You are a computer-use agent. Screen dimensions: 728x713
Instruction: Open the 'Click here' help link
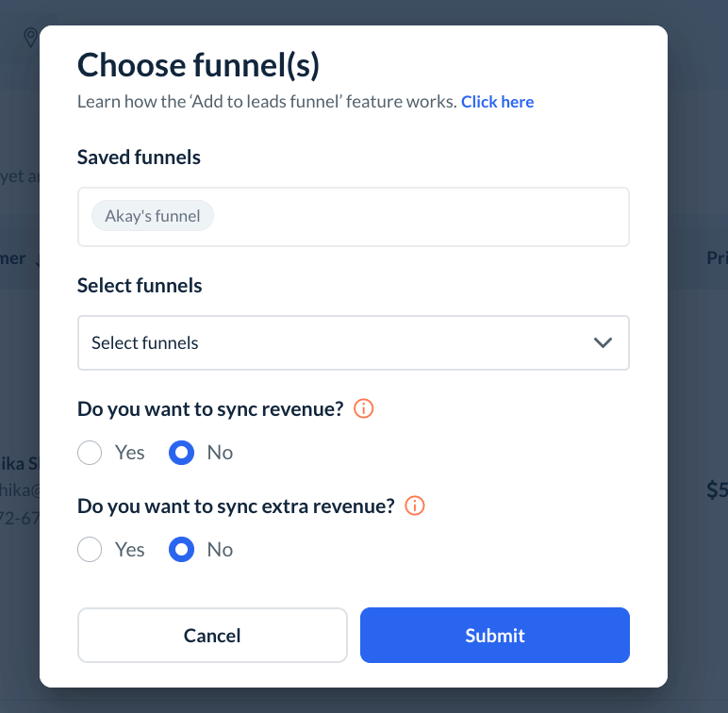pos(497,102)
